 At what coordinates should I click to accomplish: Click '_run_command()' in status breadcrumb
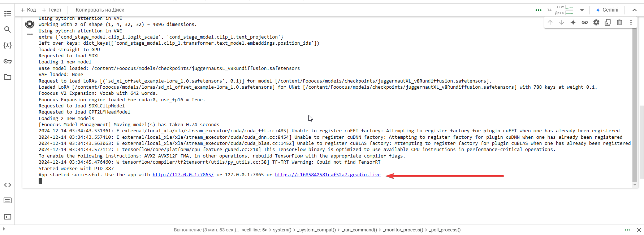click(359, 230)
